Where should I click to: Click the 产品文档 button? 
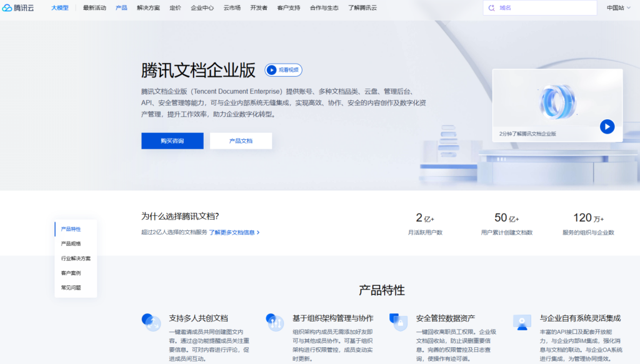241,140
